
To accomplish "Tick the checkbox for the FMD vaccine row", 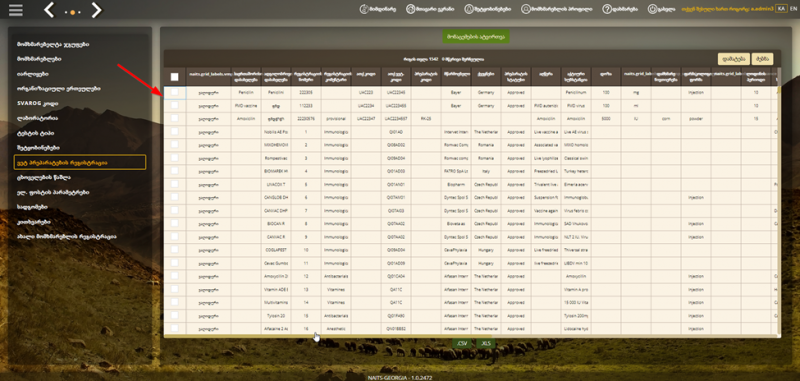I will tap(174, 105).
